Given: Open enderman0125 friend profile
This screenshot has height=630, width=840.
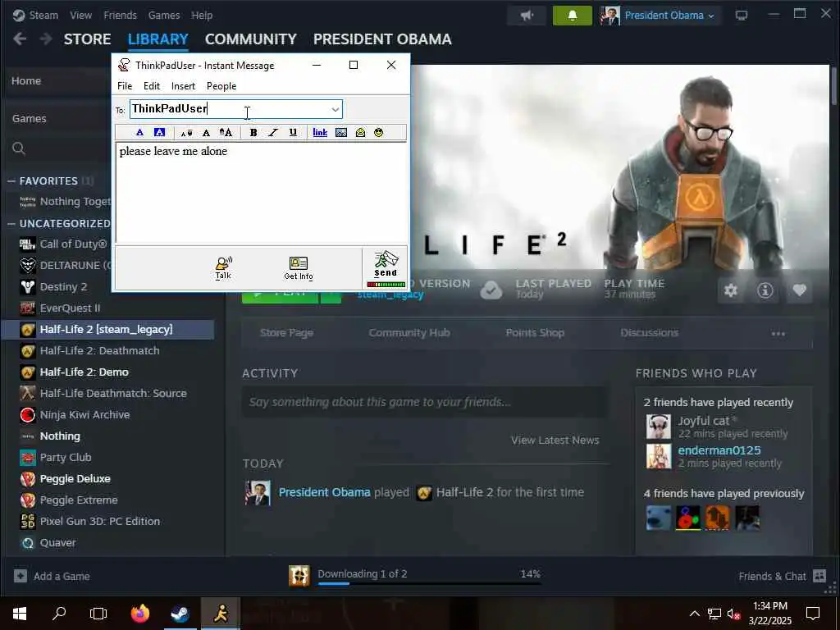Looking at the screenshot, I should pos(719,450).
